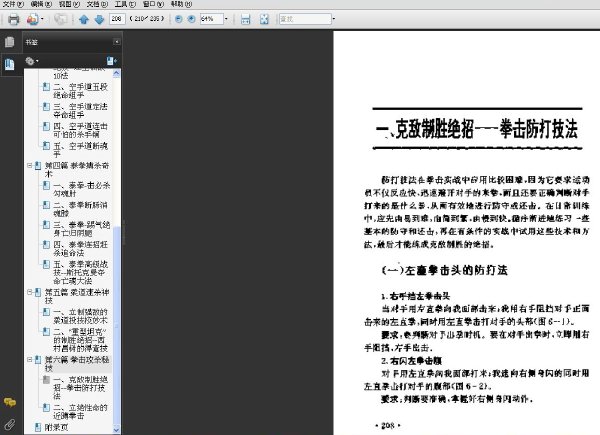Open bookmark 一、泰拳-击必杀
The height and width of the screenshot is (435, 600).
click(x=82, y=189)
